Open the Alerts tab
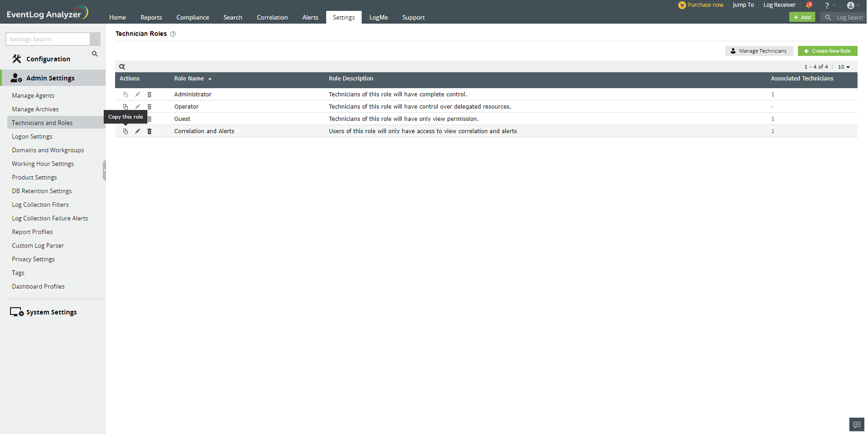Screen dimensions: 868x434 click(x=310, y=17)
